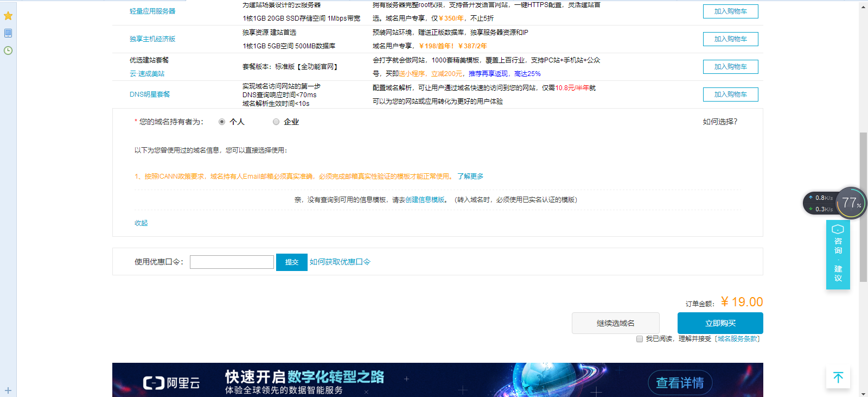This screenshot has height=397, width=868.
Task: Click the 如何选择? help link
Action: [x=720, y=122]
